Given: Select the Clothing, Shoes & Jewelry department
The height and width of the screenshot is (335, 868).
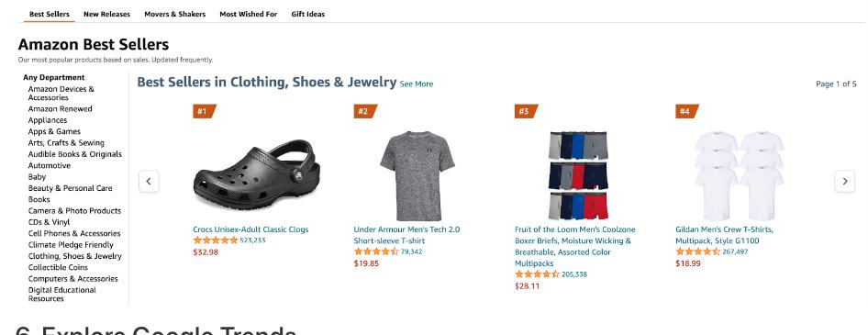Looking at the screenshot, I should (74, 256).
